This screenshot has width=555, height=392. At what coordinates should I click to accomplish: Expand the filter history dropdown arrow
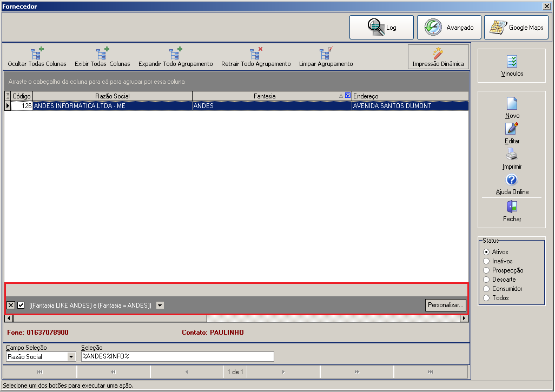pyautogui.click(x=160, y=305)
